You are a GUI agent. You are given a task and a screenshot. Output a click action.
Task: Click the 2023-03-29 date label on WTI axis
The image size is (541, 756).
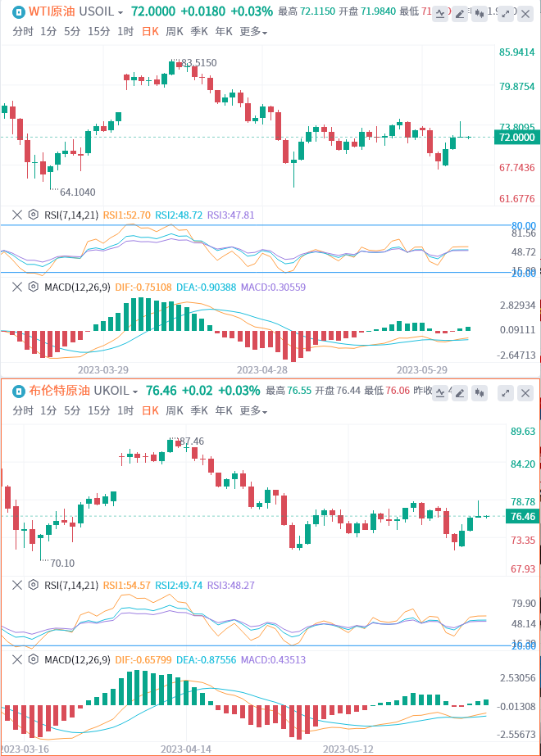tap(103, 369)
